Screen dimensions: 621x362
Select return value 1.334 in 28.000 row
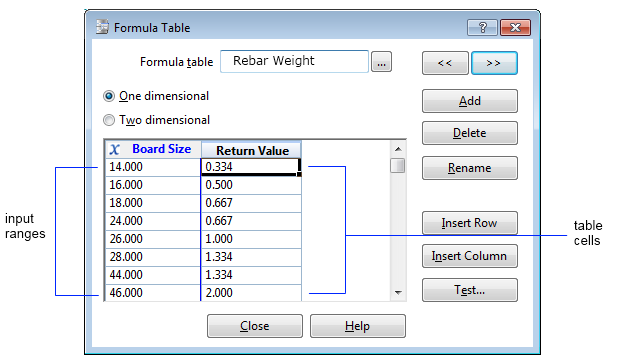click(x=251, y=257)
